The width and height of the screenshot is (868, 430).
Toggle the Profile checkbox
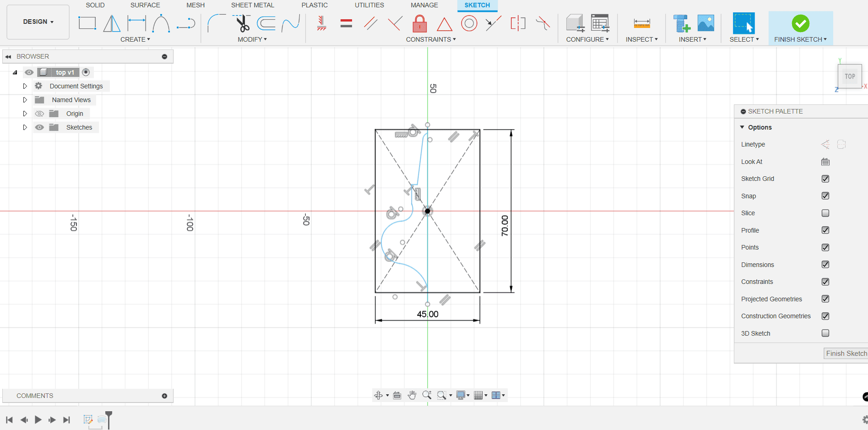[825, 230]
